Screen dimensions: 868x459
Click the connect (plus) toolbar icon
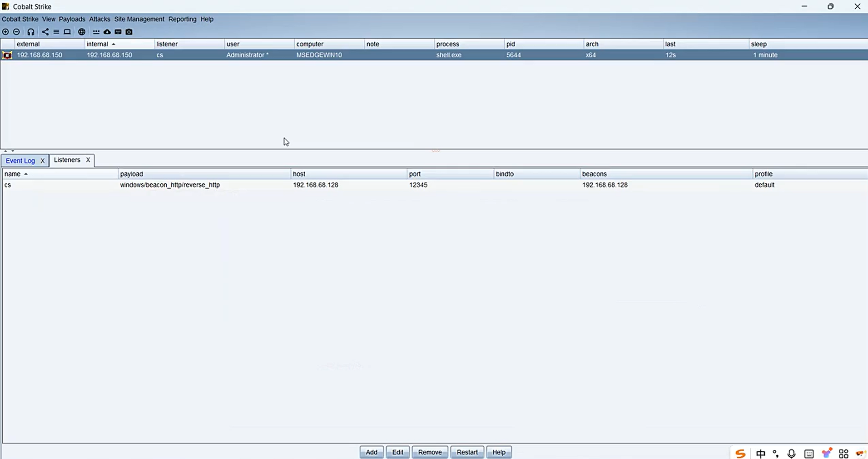tap(5, 32)
